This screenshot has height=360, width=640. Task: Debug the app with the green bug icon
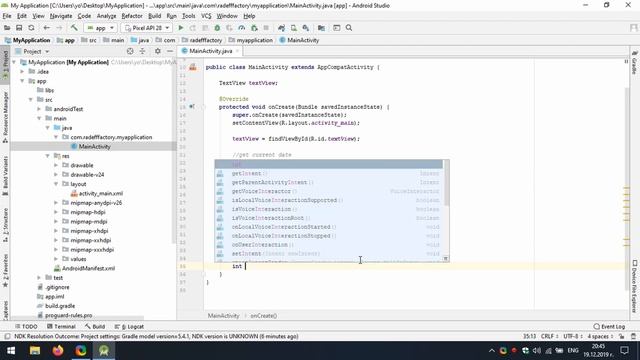coord(217,28)
